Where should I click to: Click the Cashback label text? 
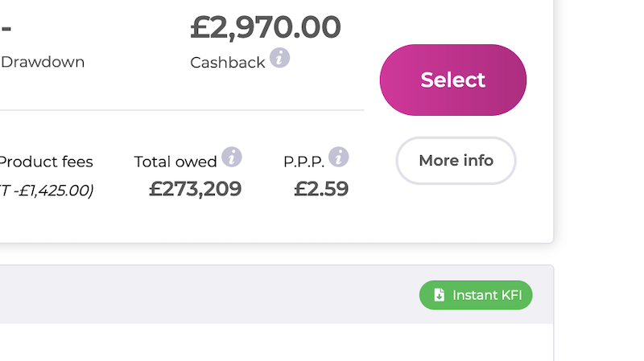(x=227, y=62)
